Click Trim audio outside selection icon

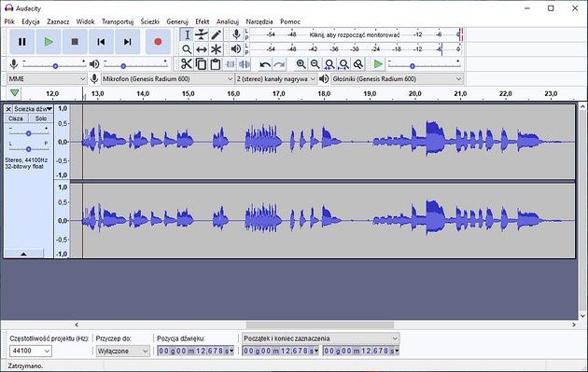click(230, 64)
